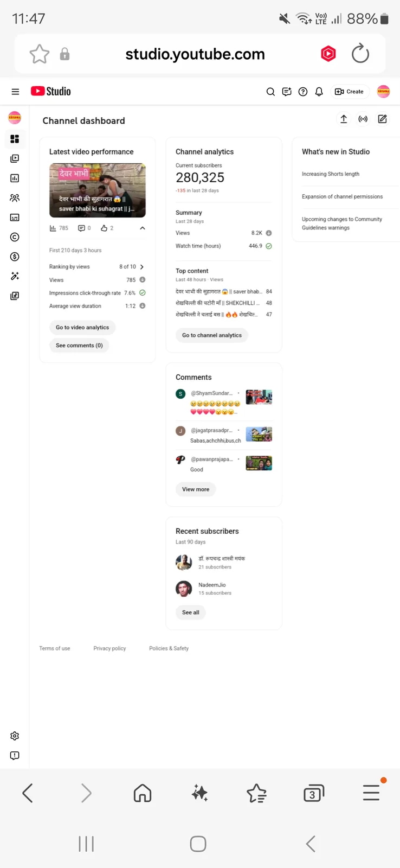This screenshot has height=868, width=400.
Task: Open the Studio search icon
Action: click(x=270, y=92)
